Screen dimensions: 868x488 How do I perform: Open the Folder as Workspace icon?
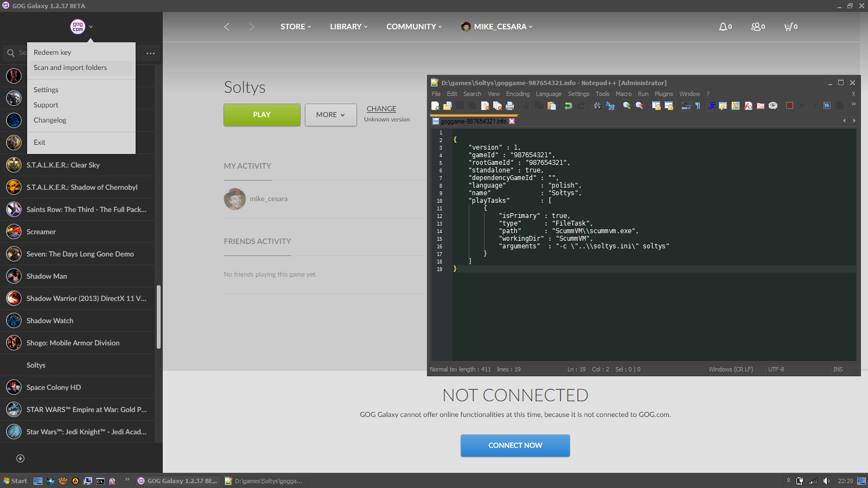tap(761, 106)
